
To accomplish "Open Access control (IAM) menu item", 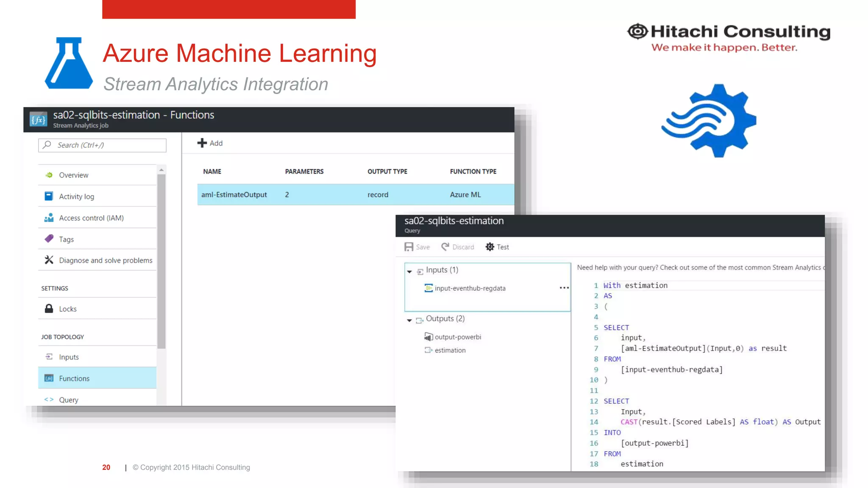I will coord(97,218).
